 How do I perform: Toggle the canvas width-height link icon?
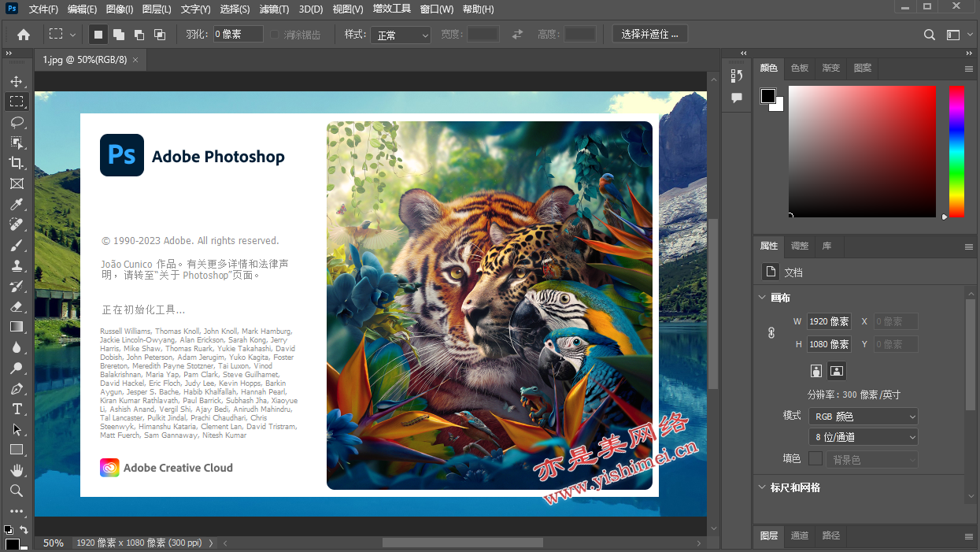771,333
